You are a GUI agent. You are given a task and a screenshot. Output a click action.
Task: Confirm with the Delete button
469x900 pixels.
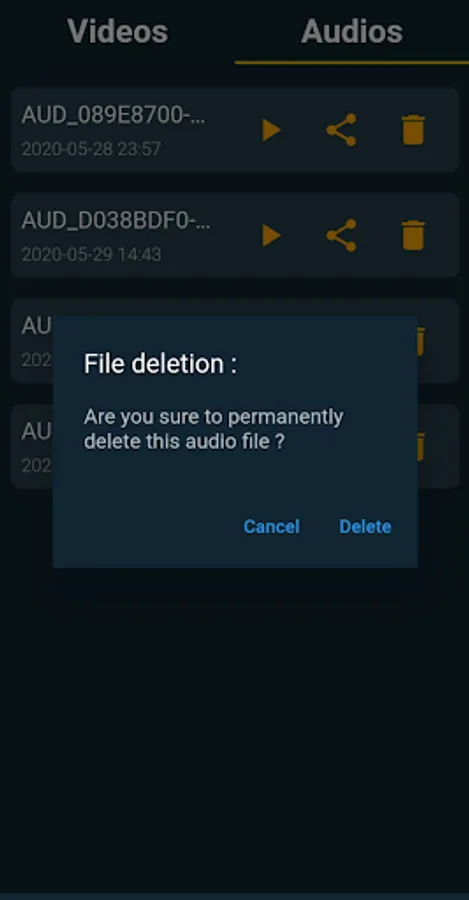pos(365,526)
